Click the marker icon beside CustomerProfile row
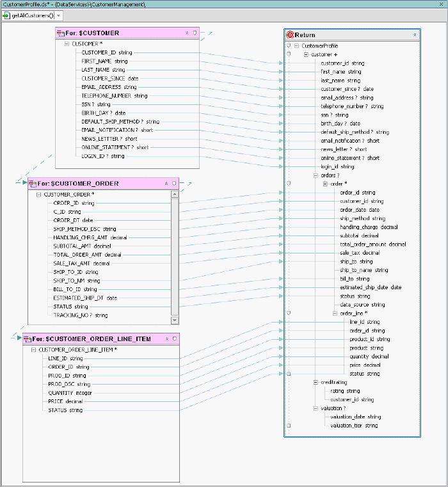This screenshot has width=448, height=487. click(289, 45)
